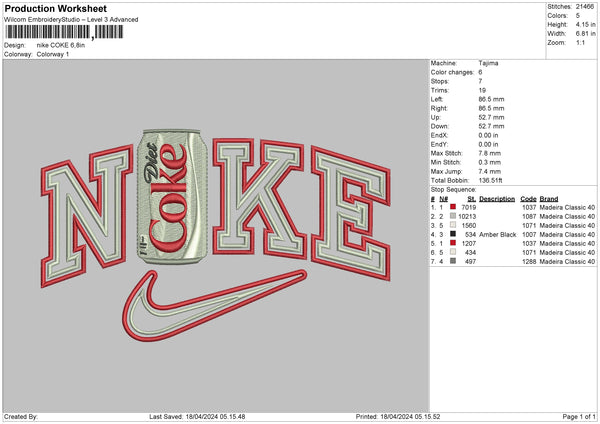Click the 'Down:' measurement label
The height and width of the screenshot is (424, 600).
[439, 126]
